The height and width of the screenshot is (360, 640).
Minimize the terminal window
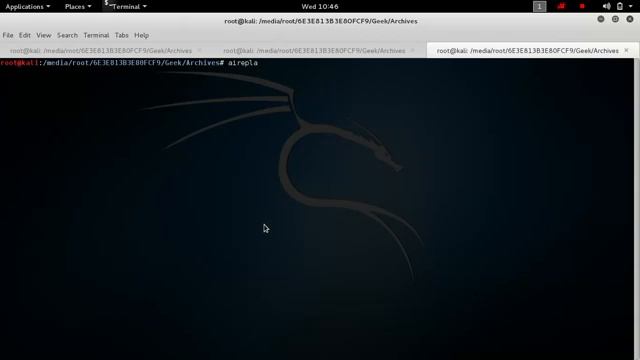[601, 19]
